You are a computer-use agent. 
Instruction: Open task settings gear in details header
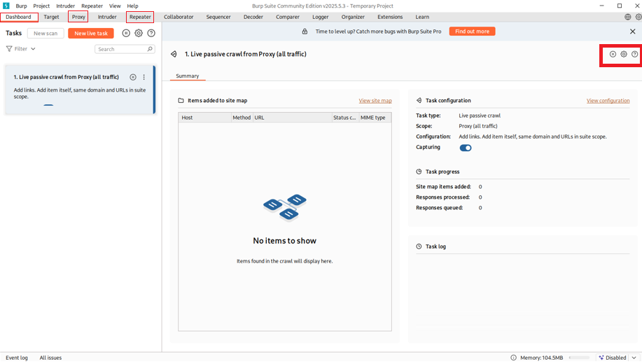click(x=624, y=54)
